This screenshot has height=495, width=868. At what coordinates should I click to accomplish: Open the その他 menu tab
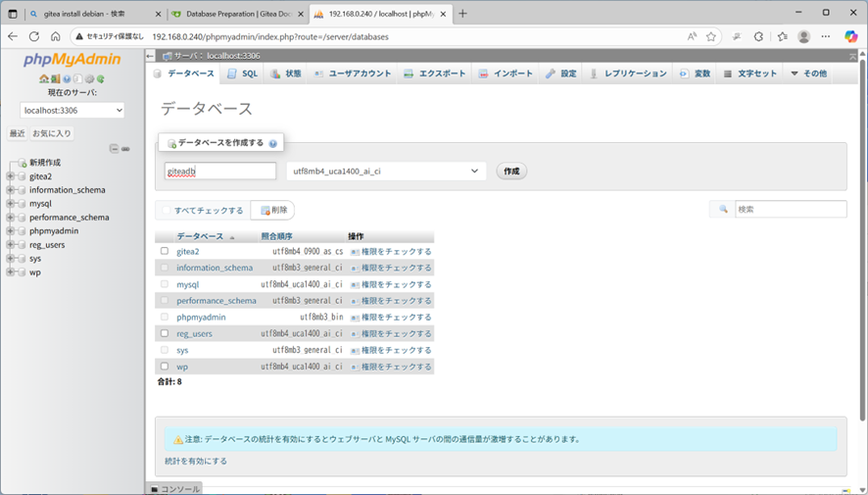coord(809,74)
